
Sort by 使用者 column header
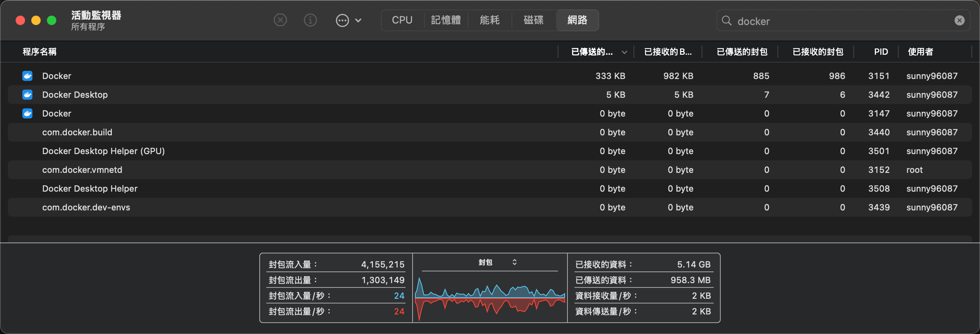pos(921,52)
